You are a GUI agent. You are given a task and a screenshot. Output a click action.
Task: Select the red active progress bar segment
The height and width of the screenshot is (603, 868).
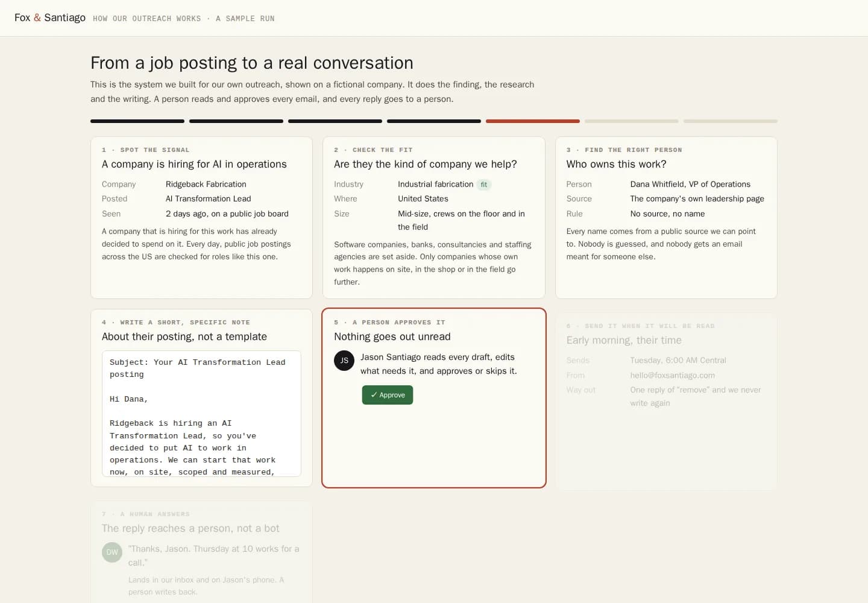[533, 121]
